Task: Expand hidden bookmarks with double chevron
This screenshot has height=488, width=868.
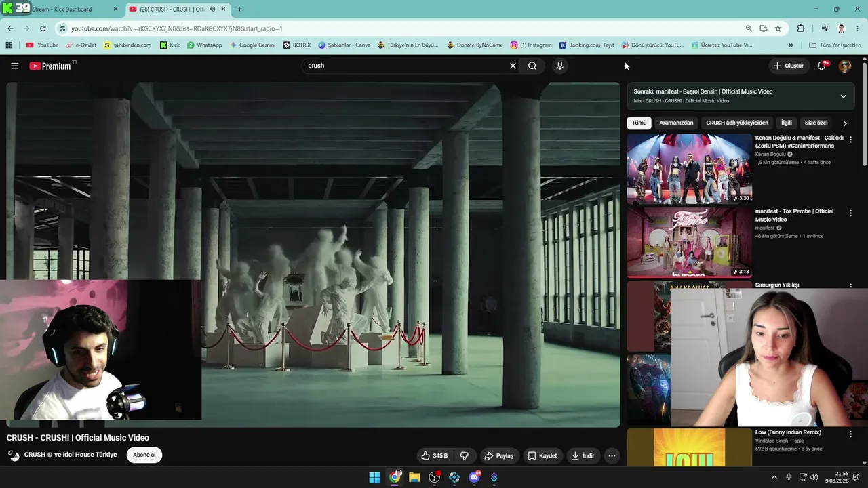Action: point(791,45)
